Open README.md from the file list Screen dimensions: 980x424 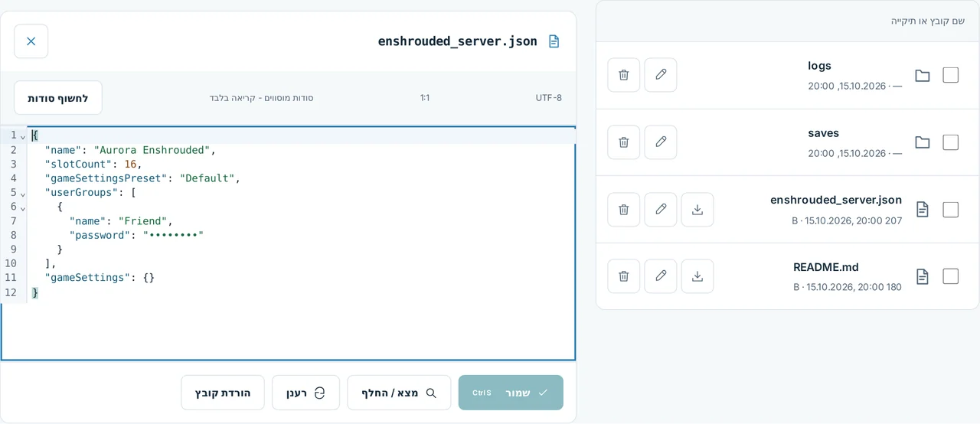826,267
